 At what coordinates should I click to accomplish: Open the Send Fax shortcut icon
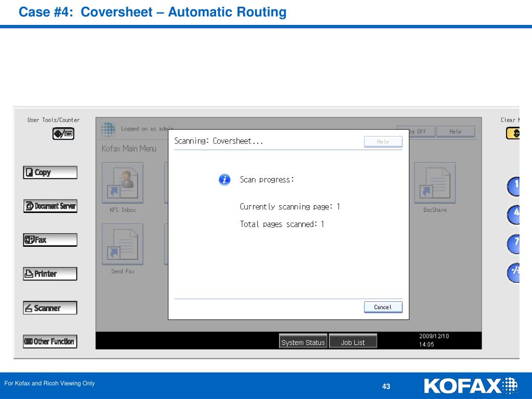(x=123, y=244)
